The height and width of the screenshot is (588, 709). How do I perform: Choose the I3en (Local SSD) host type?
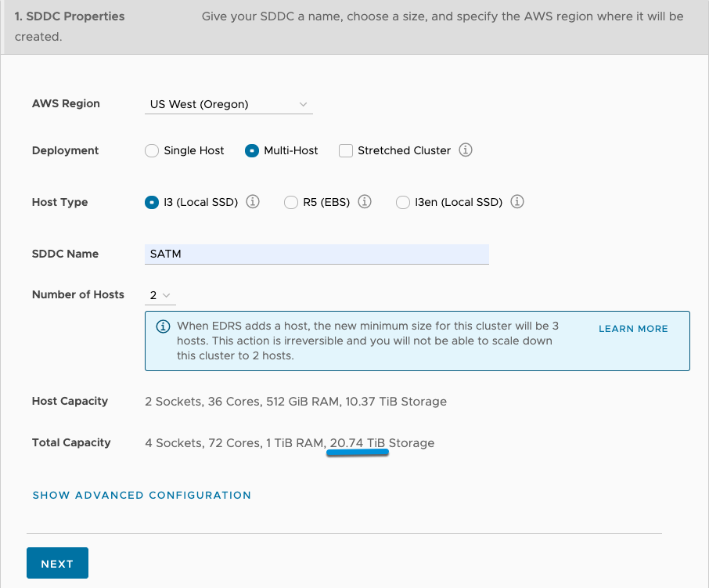[403, 202]
